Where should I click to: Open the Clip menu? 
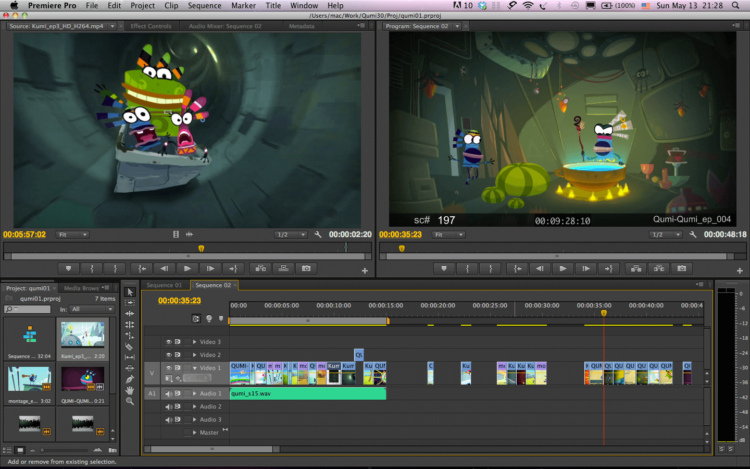(171, 6)
